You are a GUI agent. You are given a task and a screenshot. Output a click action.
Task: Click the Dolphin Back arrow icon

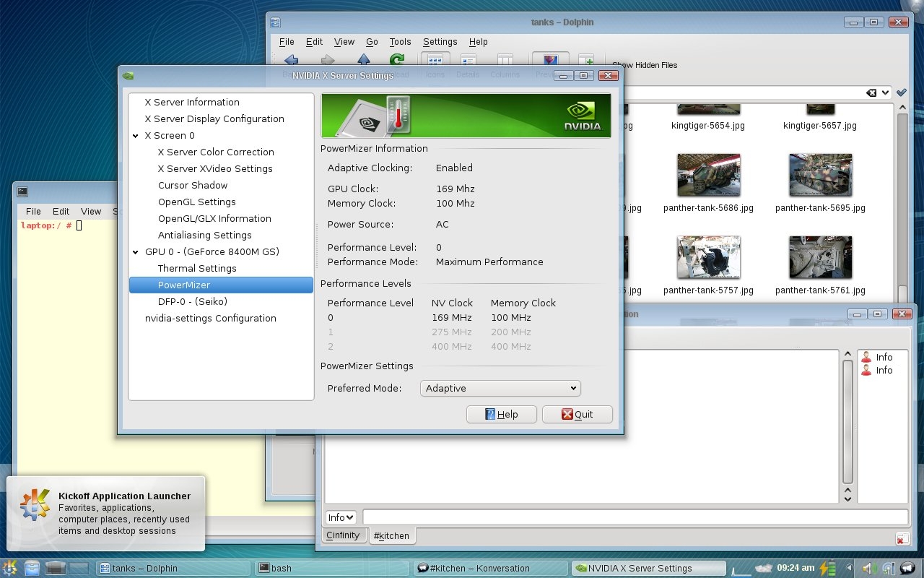coord(291,60)
